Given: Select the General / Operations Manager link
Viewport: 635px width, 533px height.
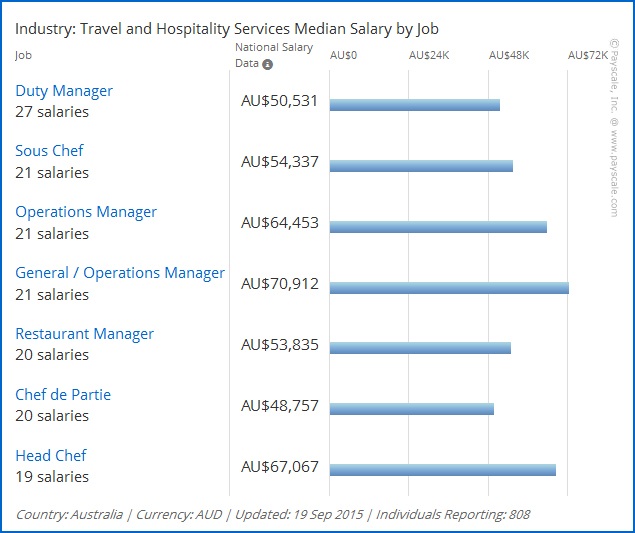Looking at the screenshot, I should click(x=120, y=273).
